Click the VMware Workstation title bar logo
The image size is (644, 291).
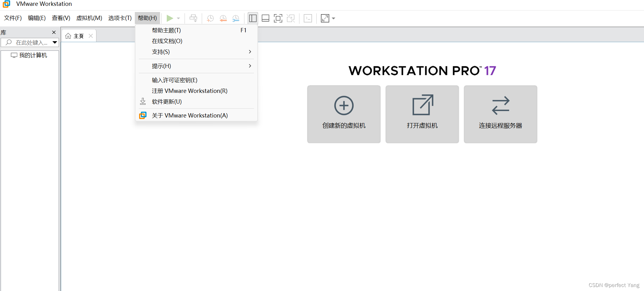pos(6,4)
